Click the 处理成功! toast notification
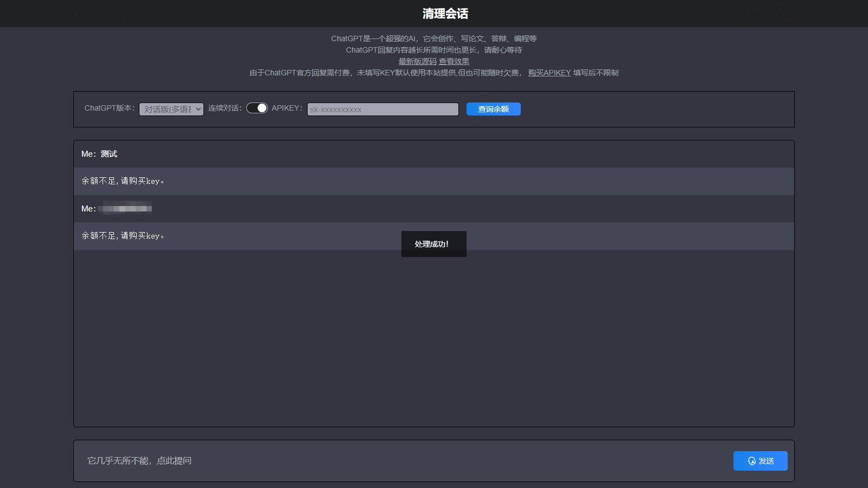 pos(434,244)
